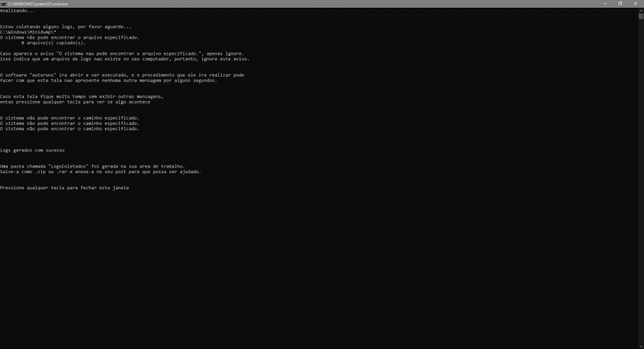Click line starting 'O software "autoruns"'

(122, 75)
